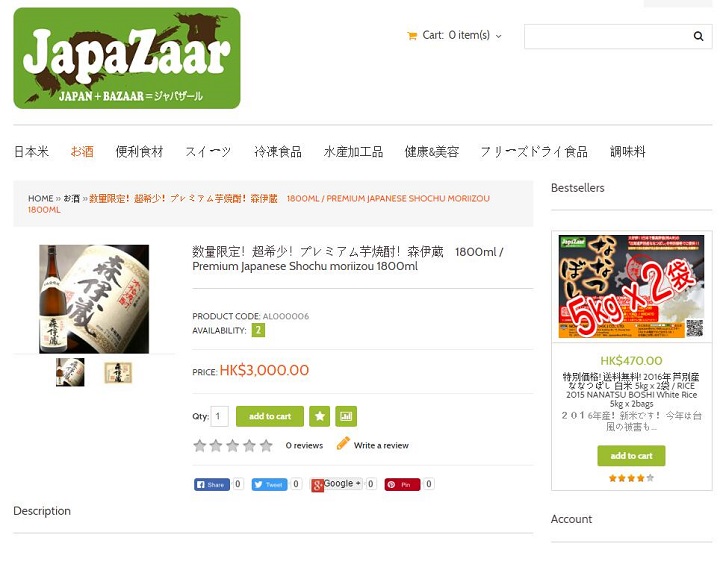Click the green add to cart button
Screen dimensions: 720x572
tap(270, 416)
